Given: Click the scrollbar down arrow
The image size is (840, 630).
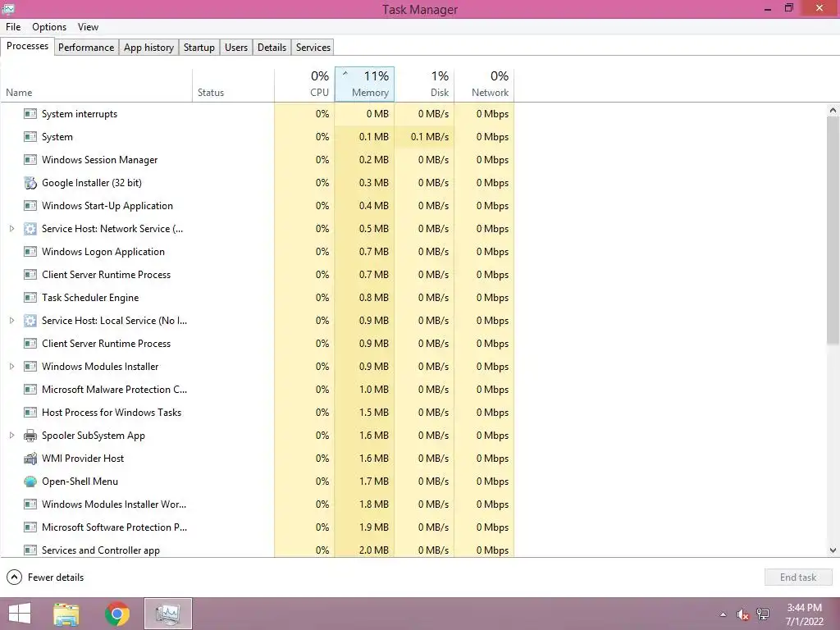Looking at the screenshot, I should [833, 550].
